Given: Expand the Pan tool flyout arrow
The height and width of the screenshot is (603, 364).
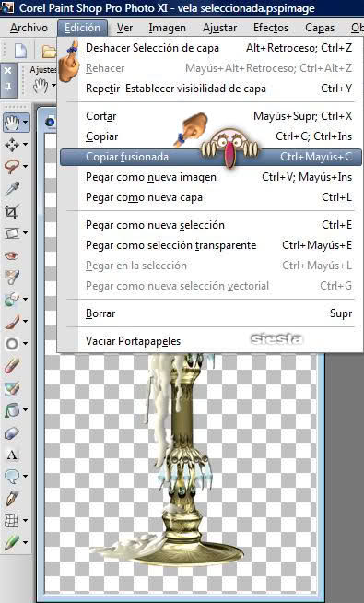Looking at the screenshot, I should tap(25, 123).
